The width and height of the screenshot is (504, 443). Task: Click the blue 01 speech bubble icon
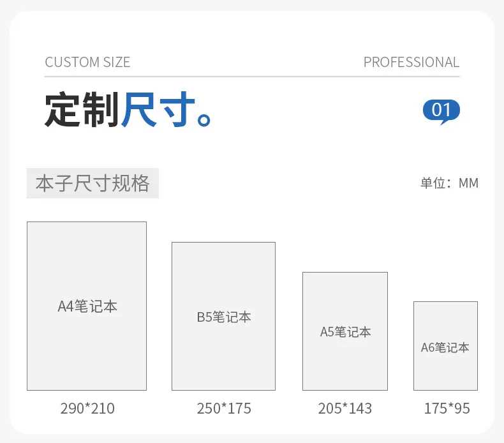point(441,112)
